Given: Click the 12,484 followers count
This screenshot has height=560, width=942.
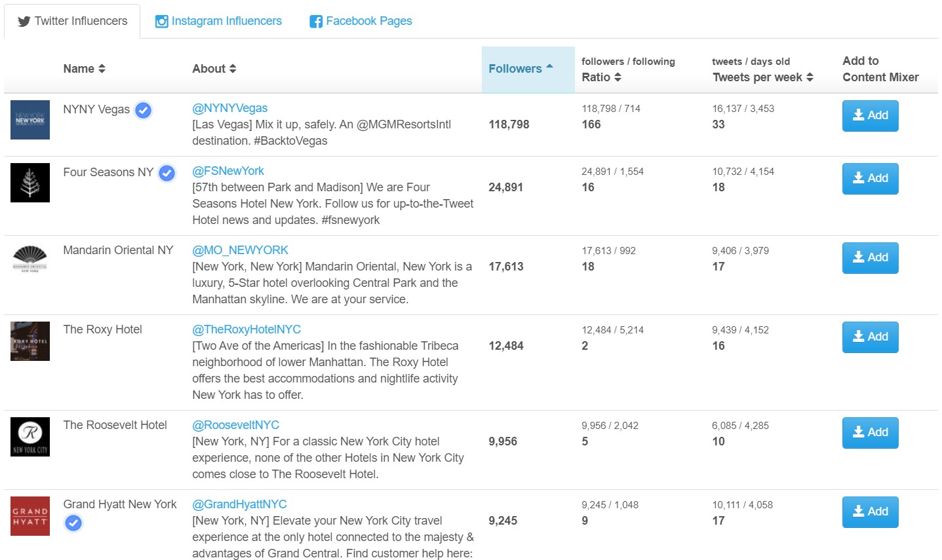Looking at the screenshot, I should click(505, 346).
